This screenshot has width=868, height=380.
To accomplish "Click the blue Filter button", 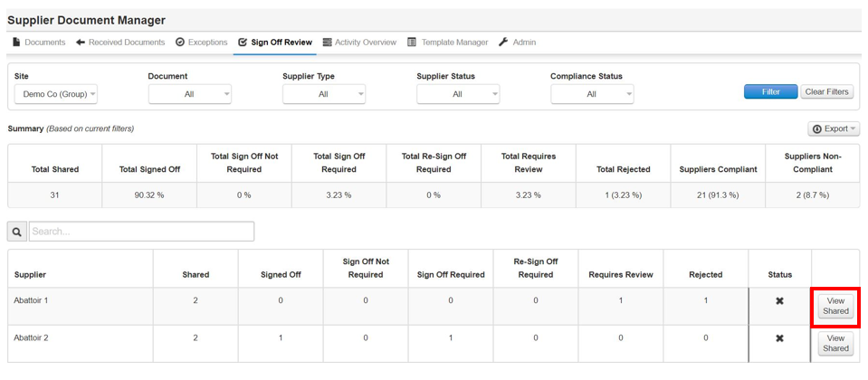I will (770, 91).
